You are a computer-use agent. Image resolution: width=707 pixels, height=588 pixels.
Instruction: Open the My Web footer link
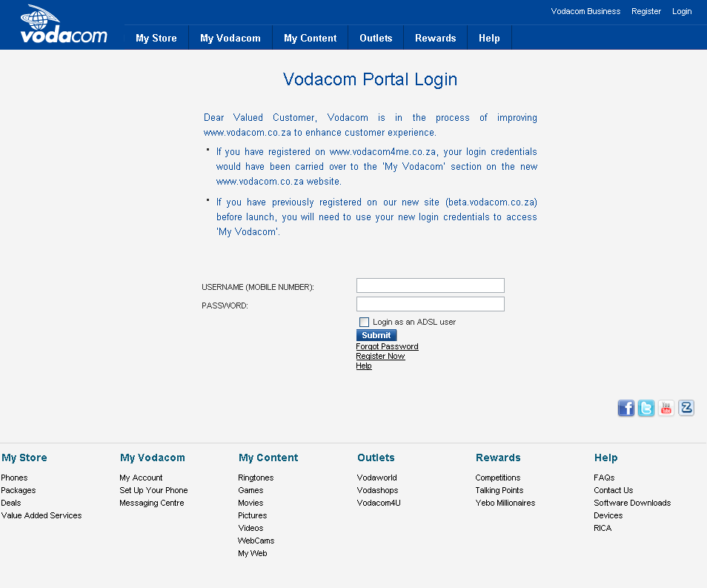253,553
